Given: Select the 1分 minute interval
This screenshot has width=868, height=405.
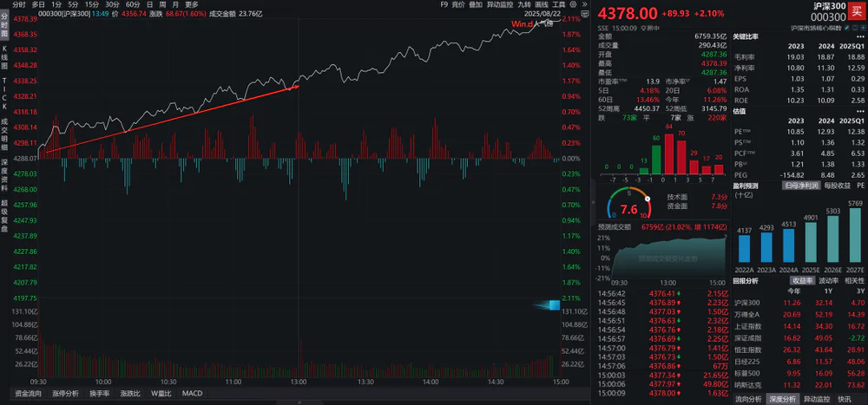Looking at the screenshot, I should point(56,4).
